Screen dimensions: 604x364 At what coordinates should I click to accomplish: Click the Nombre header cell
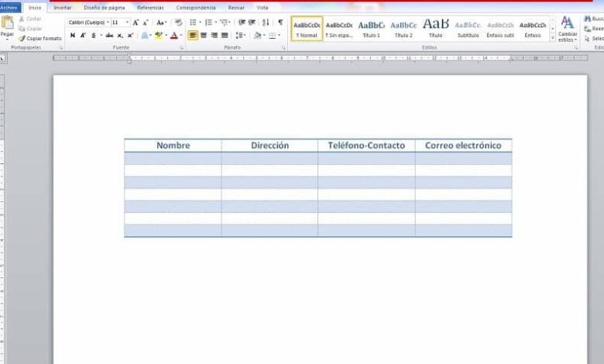tap(173, 146)
